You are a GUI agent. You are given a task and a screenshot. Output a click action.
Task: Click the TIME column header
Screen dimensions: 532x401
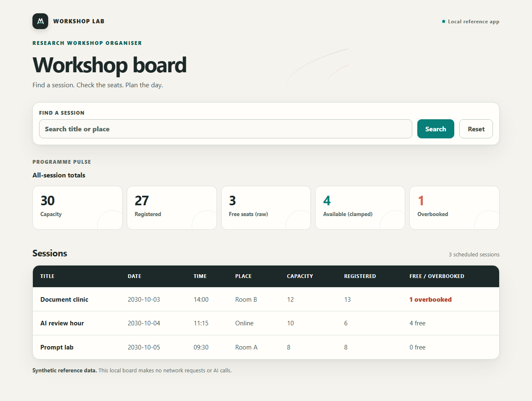coord(200,276)
